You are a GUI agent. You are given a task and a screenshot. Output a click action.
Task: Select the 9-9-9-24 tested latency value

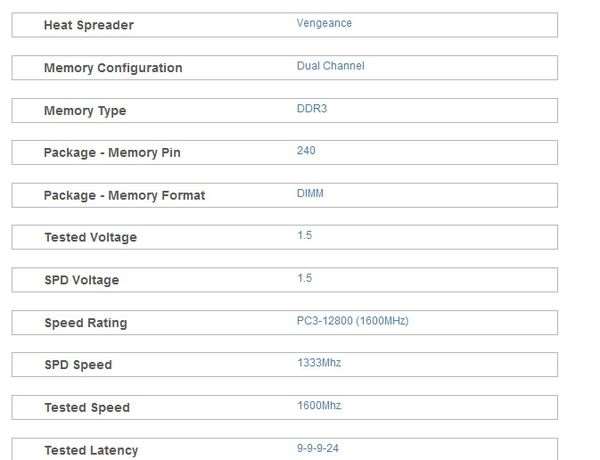point(318,449)
